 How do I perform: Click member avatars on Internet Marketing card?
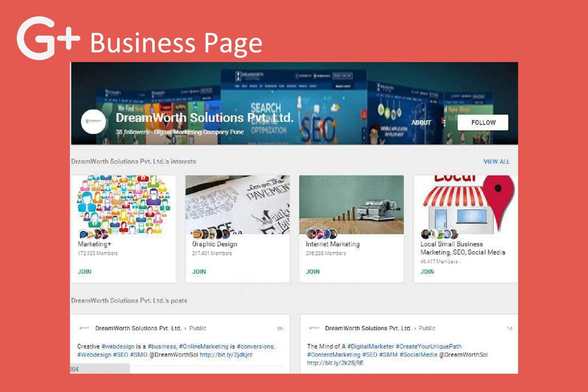pyautogui.click(x=322, y=234)
